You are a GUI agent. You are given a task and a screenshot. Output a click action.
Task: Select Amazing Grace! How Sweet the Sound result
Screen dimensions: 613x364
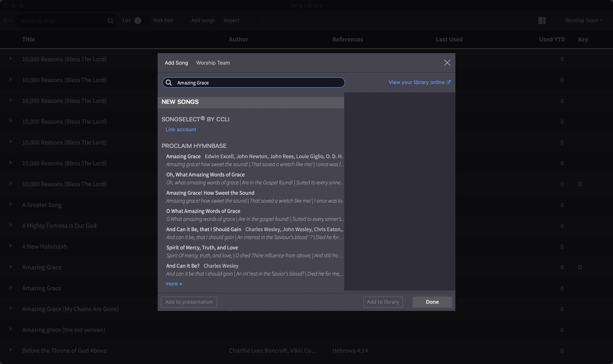255,197
